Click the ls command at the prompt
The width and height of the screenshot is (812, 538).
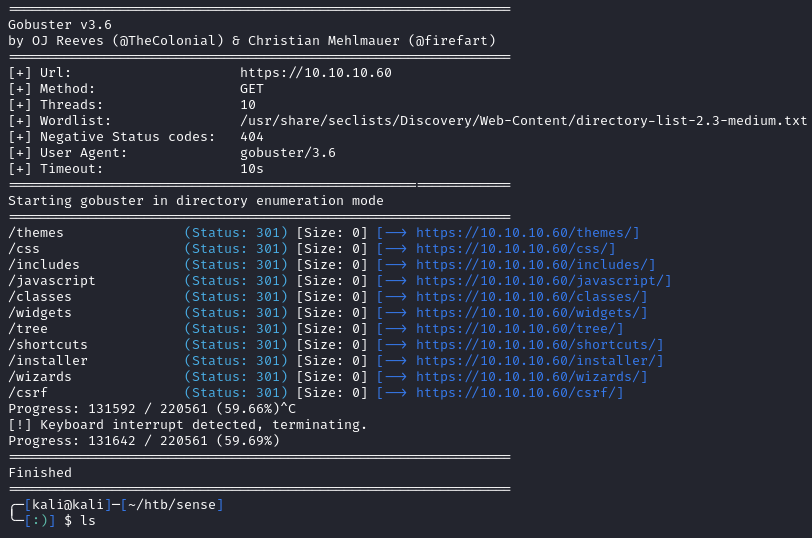[x=87, y=521]
